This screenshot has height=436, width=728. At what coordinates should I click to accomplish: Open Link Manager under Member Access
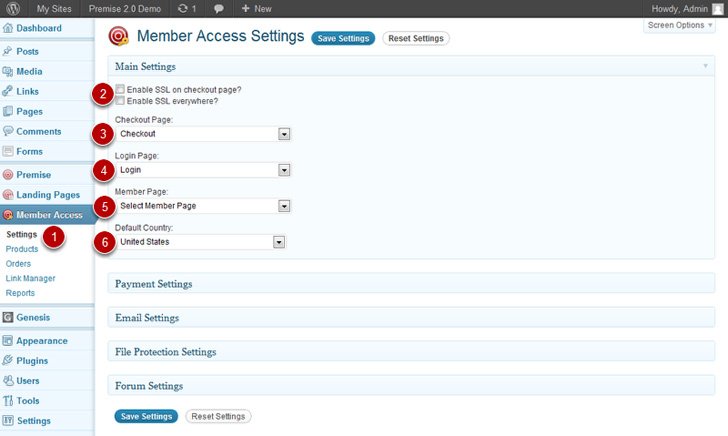pos(31,279)
